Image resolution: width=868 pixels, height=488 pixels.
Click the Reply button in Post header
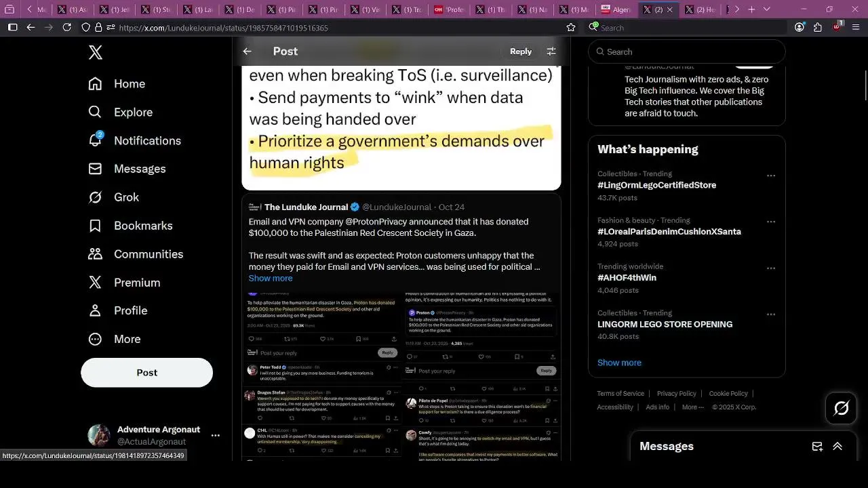pos(521,52)
